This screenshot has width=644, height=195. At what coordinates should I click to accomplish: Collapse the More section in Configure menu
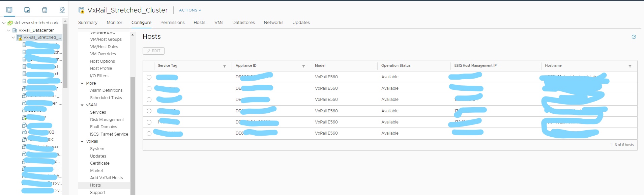(82, 83)
